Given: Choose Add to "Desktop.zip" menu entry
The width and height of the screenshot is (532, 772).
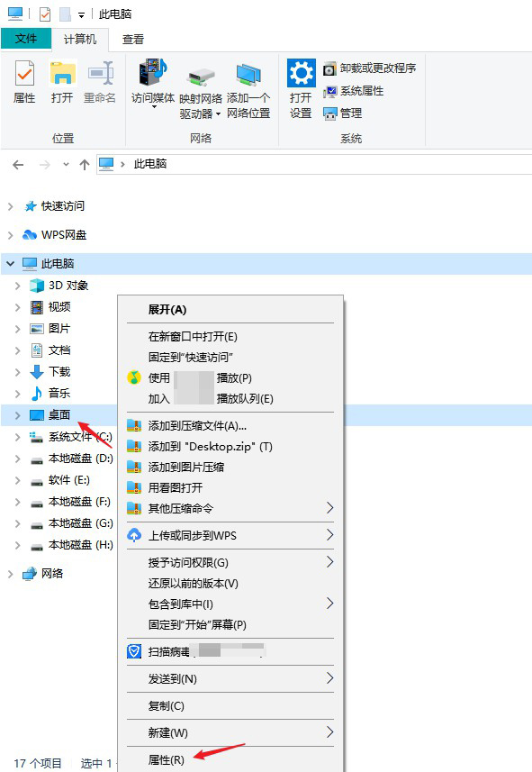Looking at the screenshot, I should coord(230,447).
